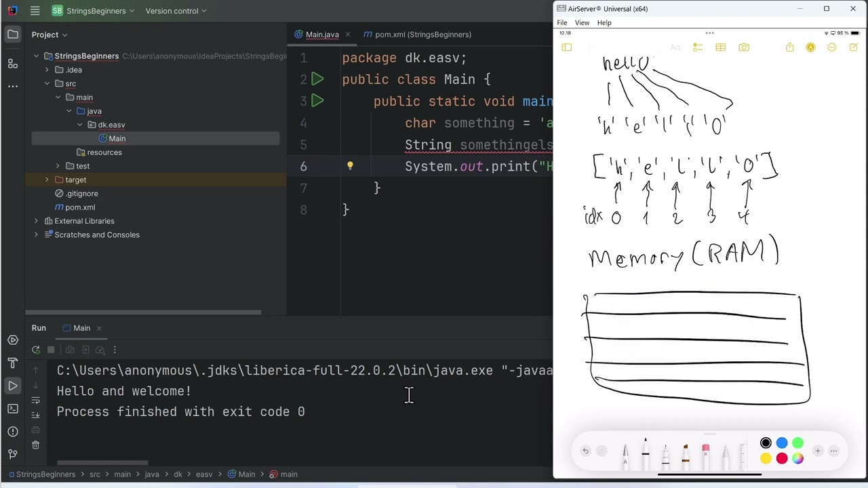The height and width of the screenshot is (488, 868).
Task: Pick the black color swatch
Action: pyautogui.click(x=766, y=443)
